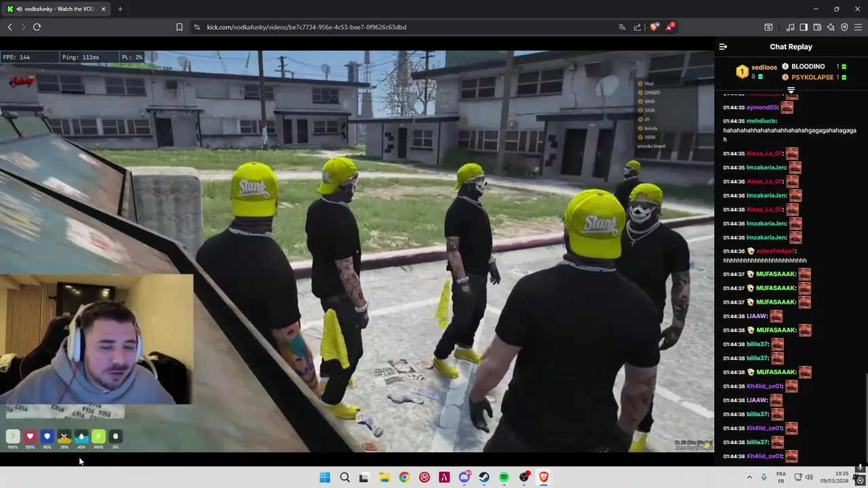
Task: Open chat user achrafm4ps7
Action: tap(776, 251)
